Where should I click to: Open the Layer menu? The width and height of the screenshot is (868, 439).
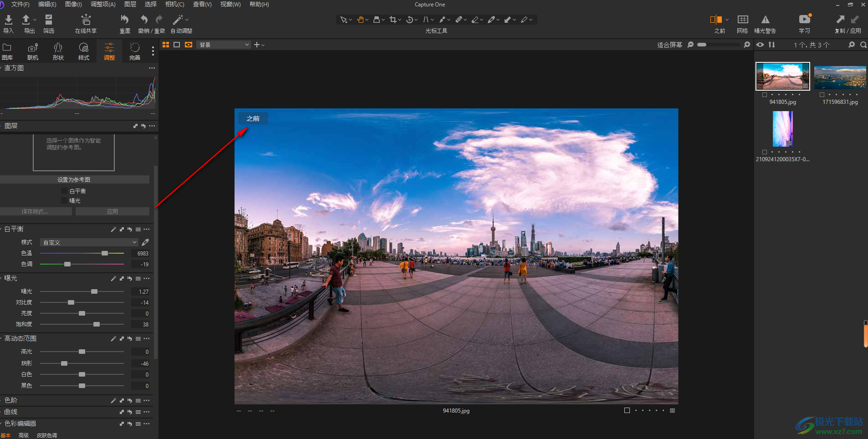130,4
